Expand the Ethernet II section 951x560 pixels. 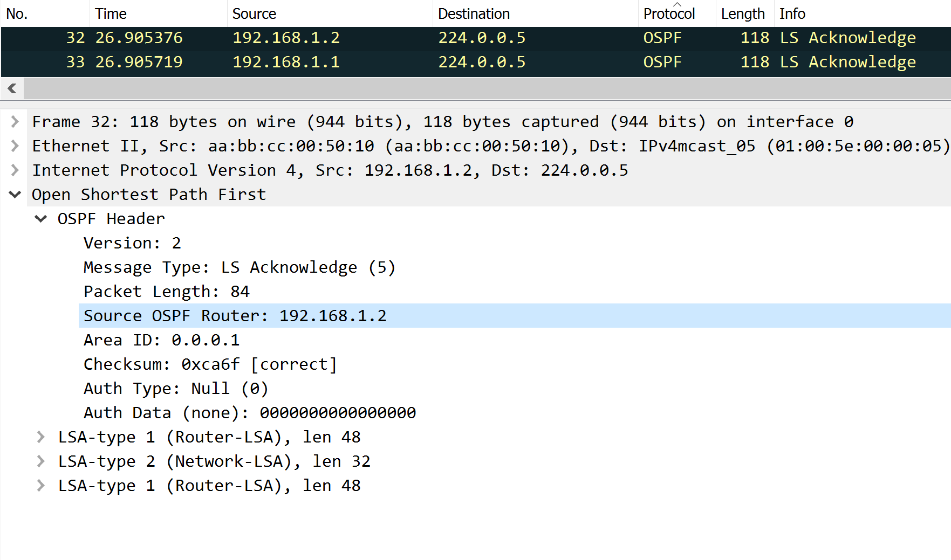14,146
